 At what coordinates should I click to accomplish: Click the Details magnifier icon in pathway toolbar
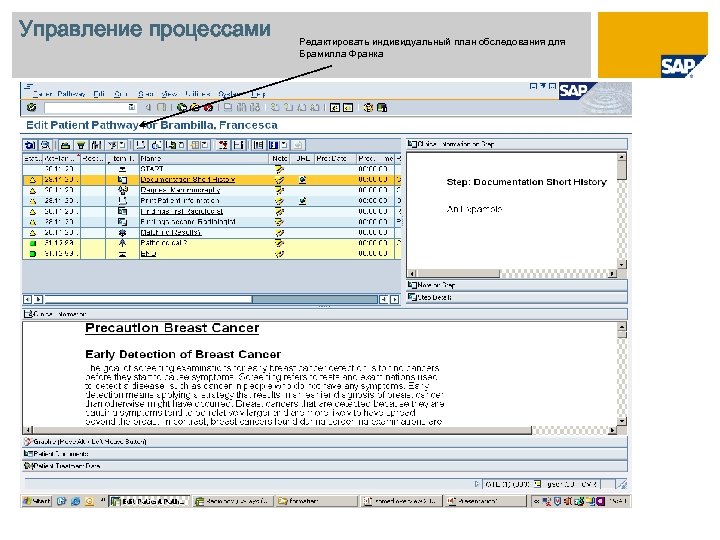[45, 145]
